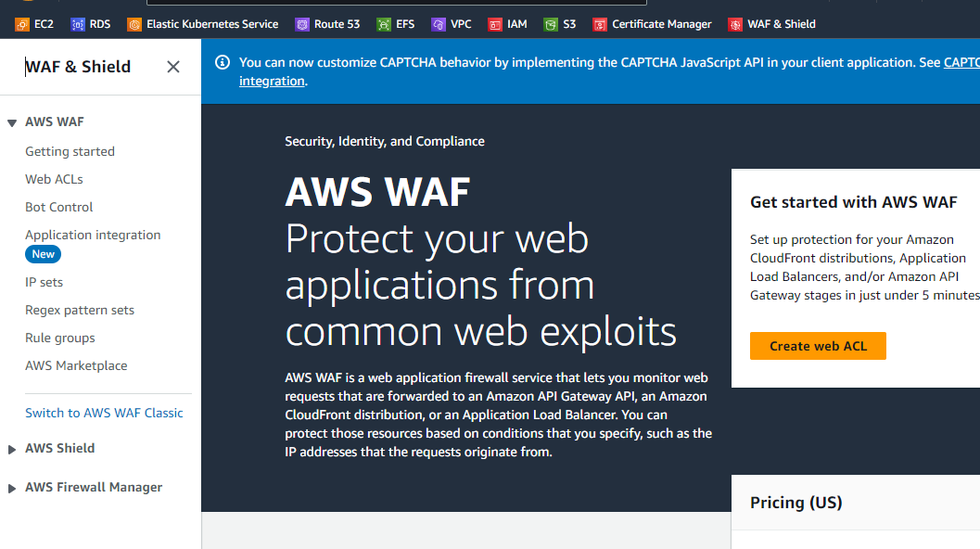Open Bot Control page
Viewport: 980px width, 549px height.
point(58,207)
